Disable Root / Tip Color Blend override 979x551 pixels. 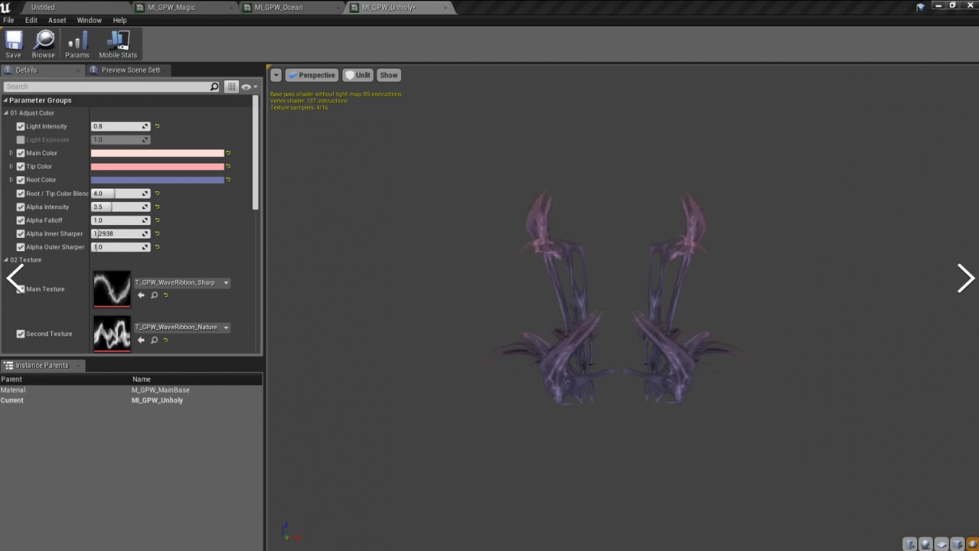click(21, 193)
